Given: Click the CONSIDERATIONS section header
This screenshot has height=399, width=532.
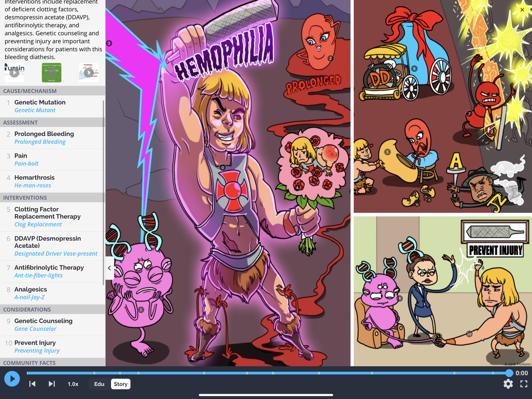Looking at the screenshot, I should click(x=53, y=310).
